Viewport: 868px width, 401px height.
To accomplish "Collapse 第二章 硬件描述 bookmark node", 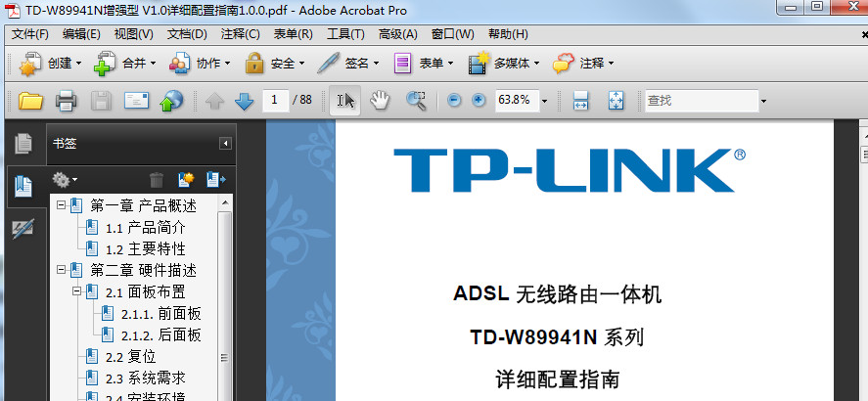I will pyautogui.click(x=61, y=271).
